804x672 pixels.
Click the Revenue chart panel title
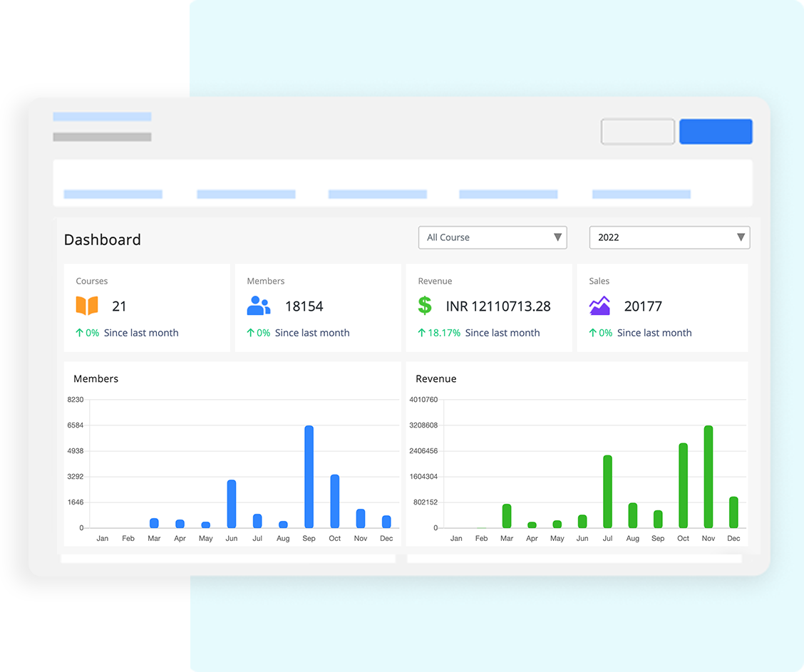[435, 378]
